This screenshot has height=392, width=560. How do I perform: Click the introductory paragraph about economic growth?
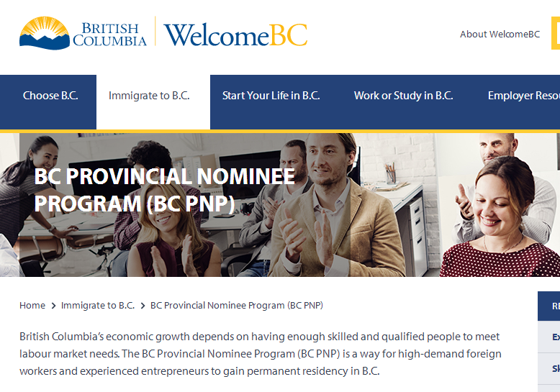tap(261, 354)
